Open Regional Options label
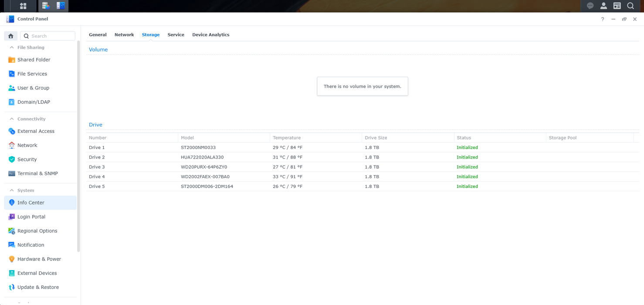This screenshot has height=305, width=644. [x=37, y=231]
